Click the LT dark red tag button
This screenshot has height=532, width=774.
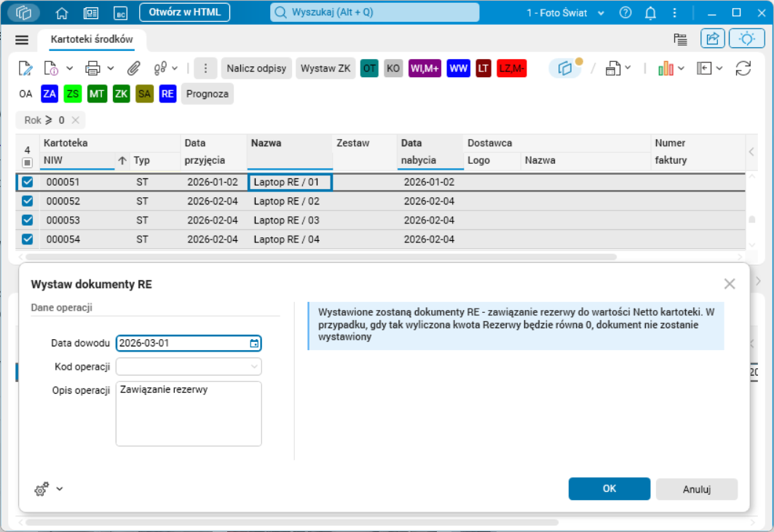[483, 68]
